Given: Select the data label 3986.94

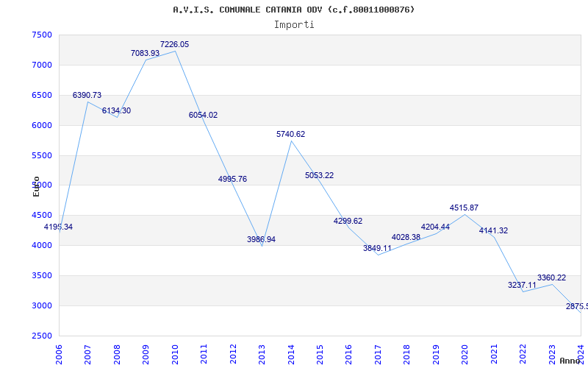Looking at the screenshot, I should coord(262,240).
